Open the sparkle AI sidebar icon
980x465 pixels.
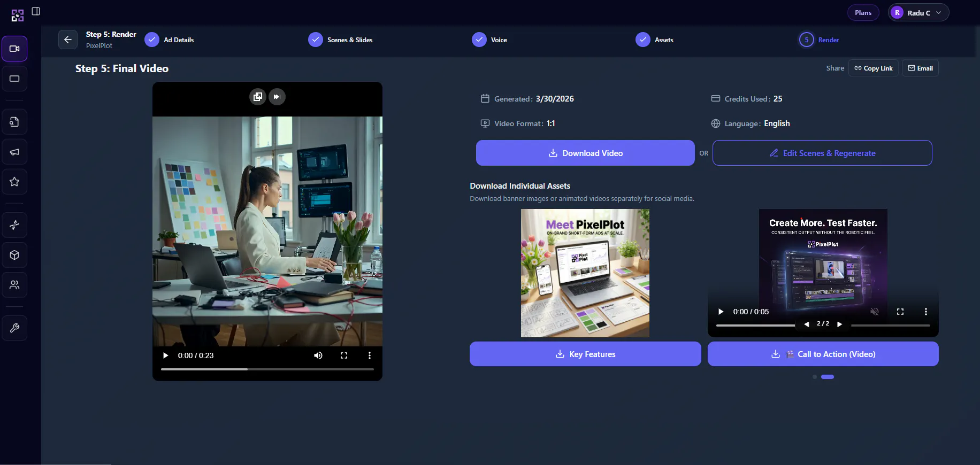point(14,225)
